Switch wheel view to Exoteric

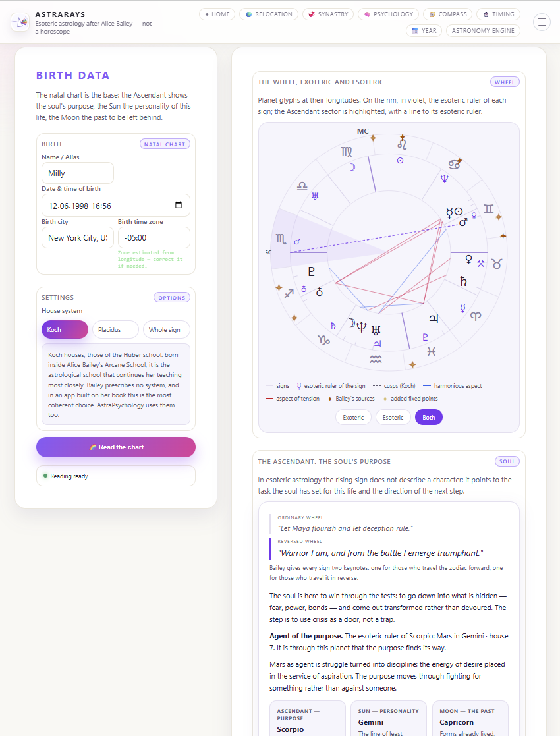point(353,417)
